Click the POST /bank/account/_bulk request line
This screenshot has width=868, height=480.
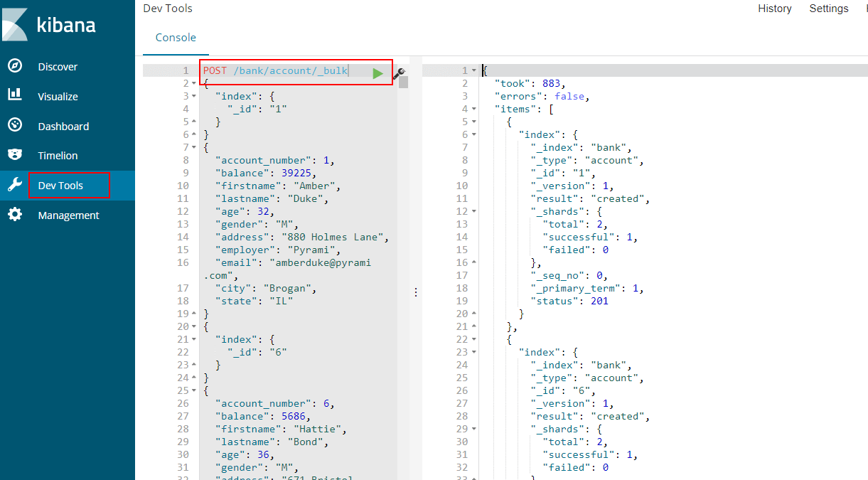(276, 71)
